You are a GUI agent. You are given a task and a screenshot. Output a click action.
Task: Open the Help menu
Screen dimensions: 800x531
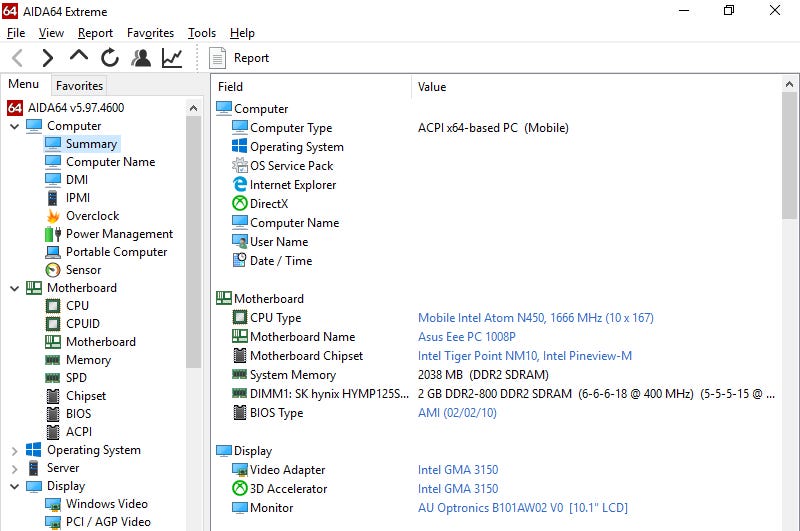click(x=242, y=33)
